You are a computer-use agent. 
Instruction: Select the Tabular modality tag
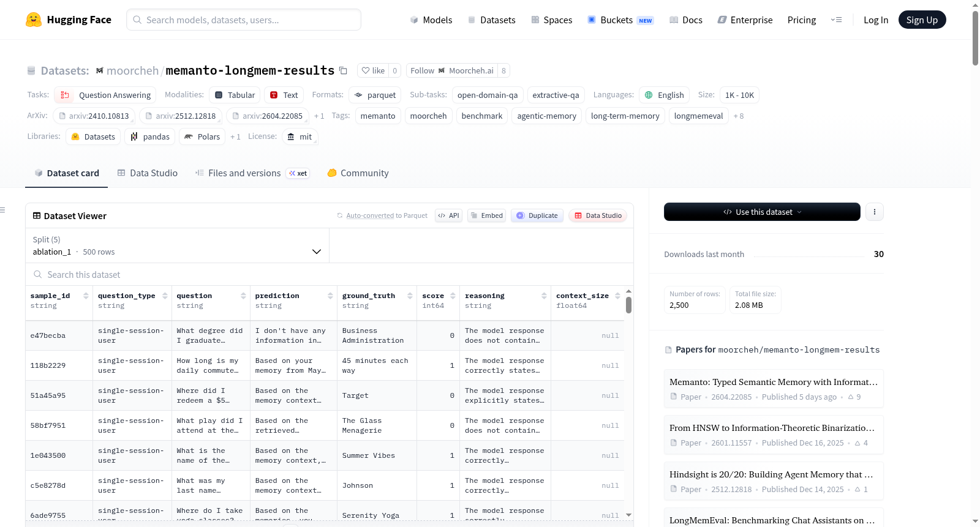coord(235,95)
